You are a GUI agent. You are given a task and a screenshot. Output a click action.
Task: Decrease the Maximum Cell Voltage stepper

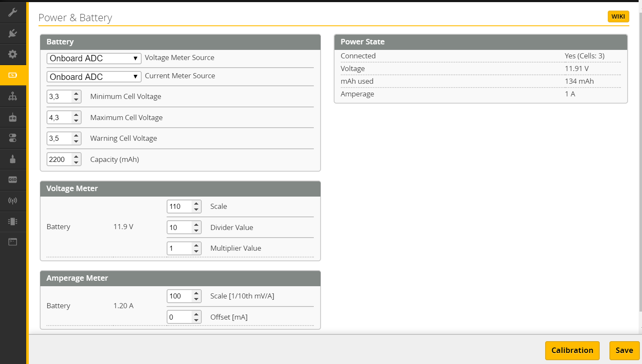pos(76,120)
